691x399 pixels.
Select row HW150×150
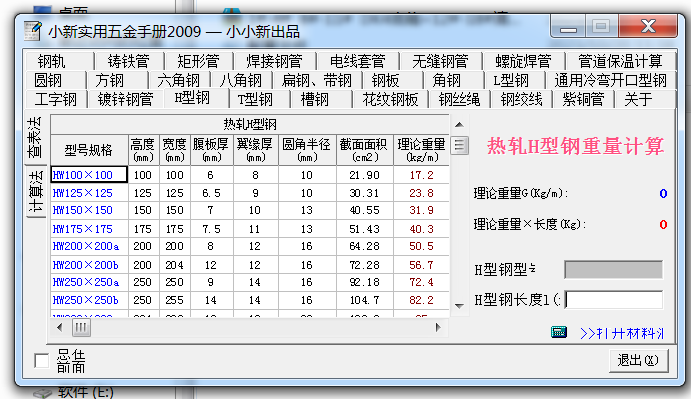pyautogui.click(x=250, y=210)
